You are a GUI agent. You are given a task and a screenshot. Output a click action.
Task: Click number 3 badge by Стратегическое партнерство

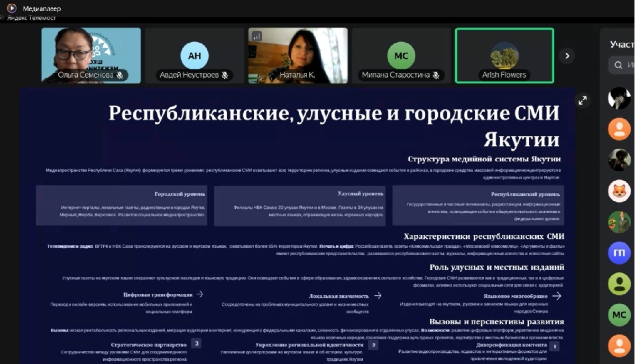tap(196, 343)
